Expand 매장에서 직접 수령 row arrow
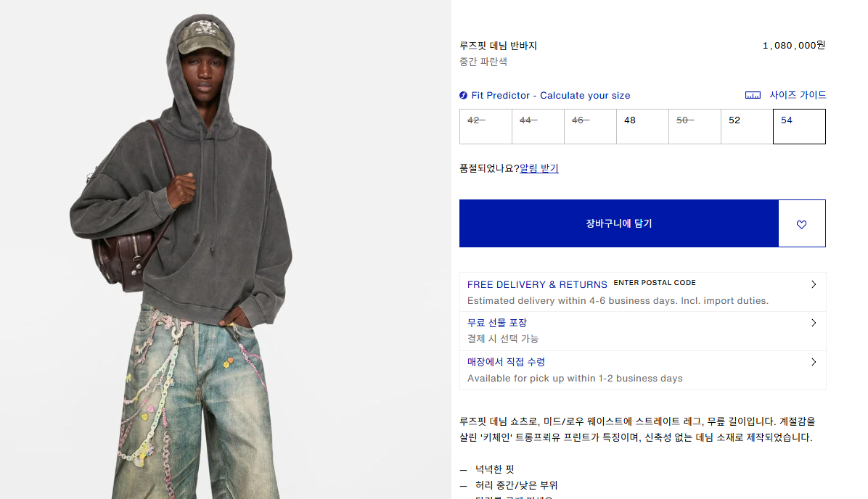 coord(813,362)
